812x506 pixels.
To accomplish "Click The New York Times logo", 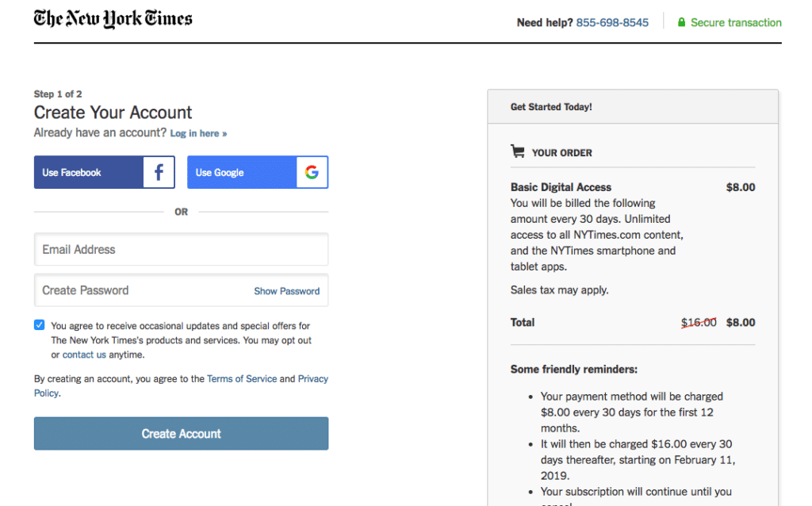I will (x=113, y=19).
